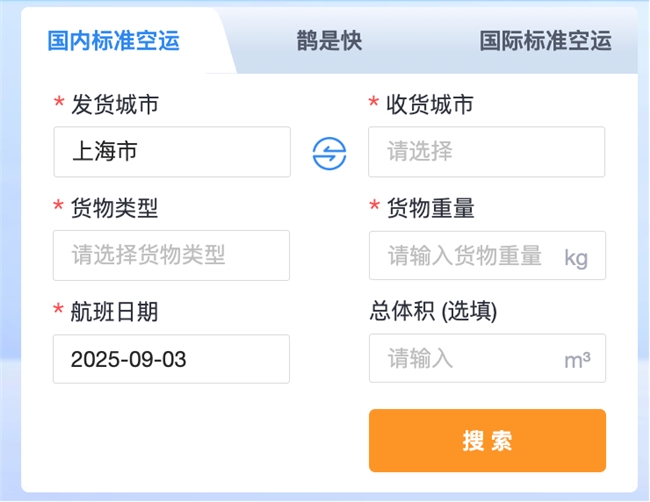This screenshot has width=650, height=502.
Task: Expand the 收货城市 请选择 dropdown
Action: pyautogui.click(x=486, y=152)
